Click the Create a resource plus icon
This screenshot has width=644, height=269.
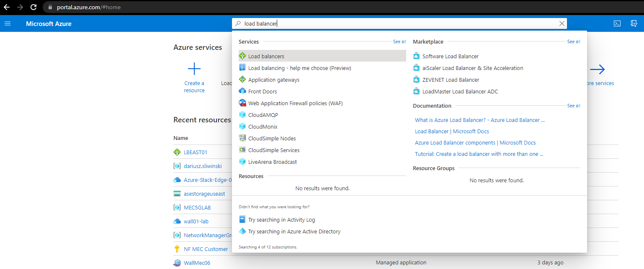click(194, 69)
